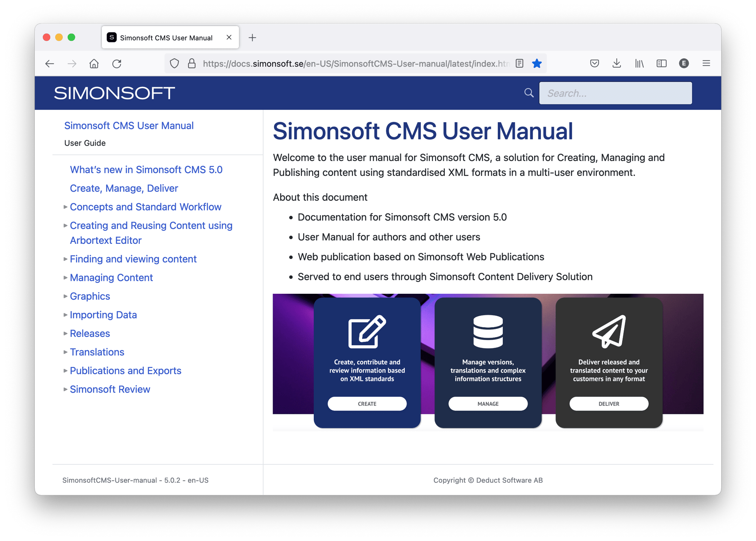Click the browser forward arrow
Image resolution: width=756 pixels, height=541 pixels.
(x=72, y=64)
